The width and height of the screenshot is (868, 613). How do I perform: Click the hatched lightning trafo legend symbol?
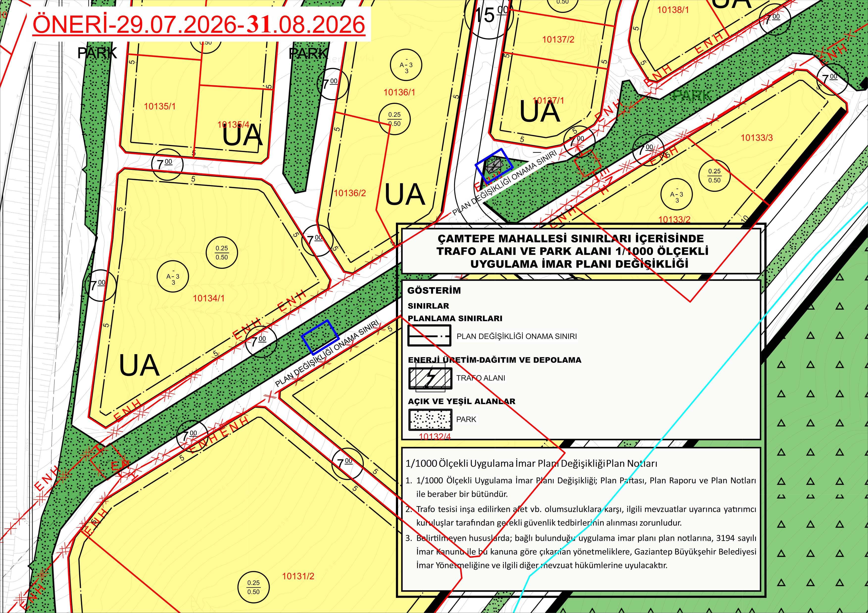pos(430,378)
